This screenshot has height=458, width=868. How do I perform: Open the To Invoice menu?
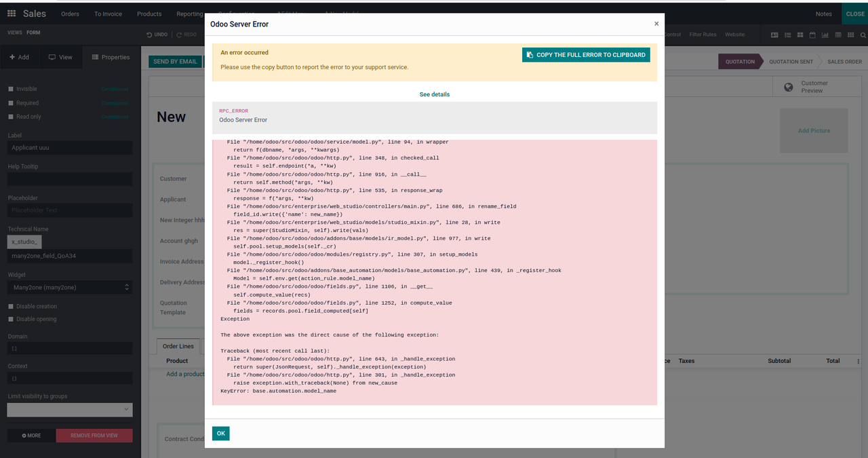(108, 14)
